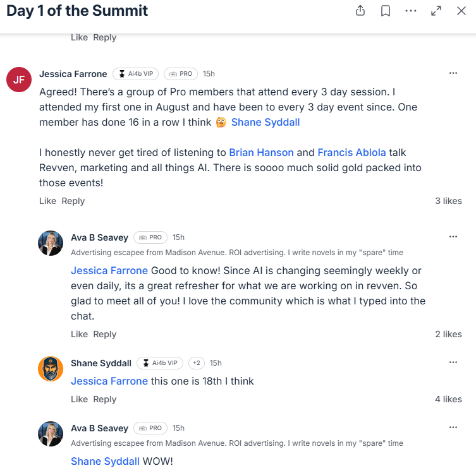The image size is (476, 473).
Task: Open the Brian Hanson mention link
Action: click(x=261, y=152)
